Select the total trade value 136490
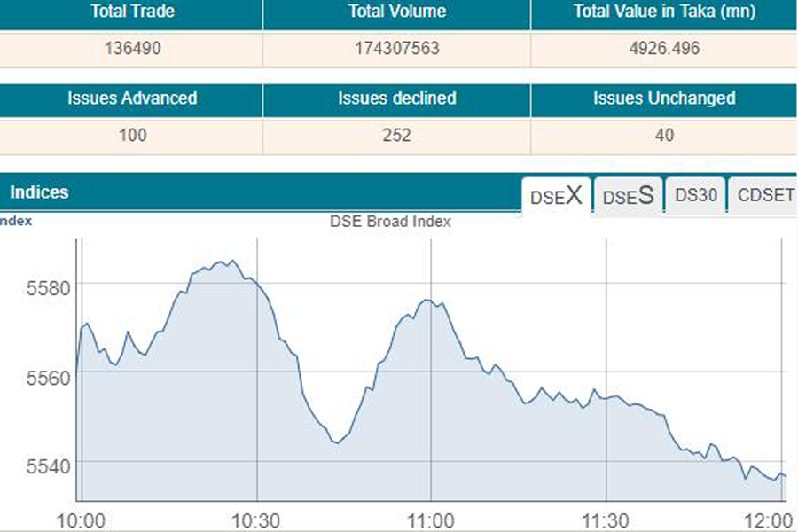 pos(132,49)
